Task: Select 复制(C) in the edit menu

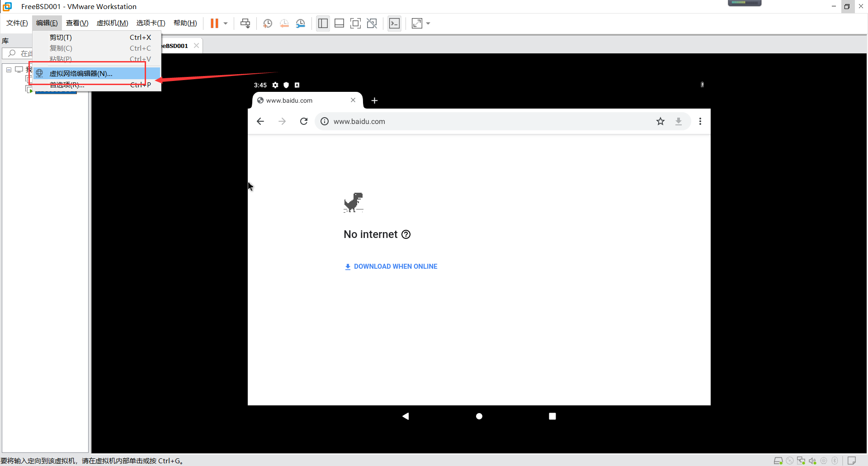Action: (x=97, y=48)
